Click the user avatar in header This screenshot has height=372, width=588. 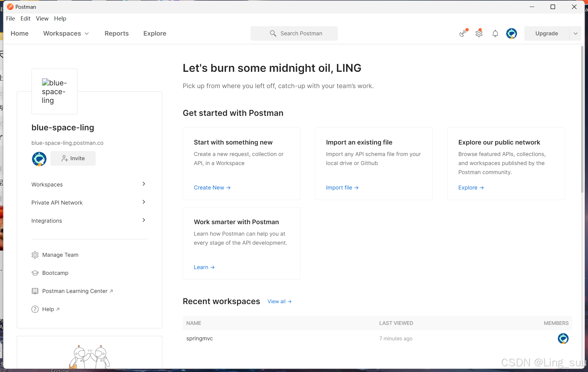click(x=512, y=33)
